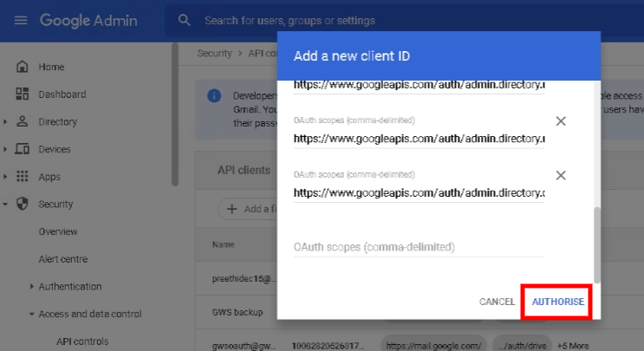Click the AUTHORISE button
The image size is (644, 351).
[x=557, y=302]
